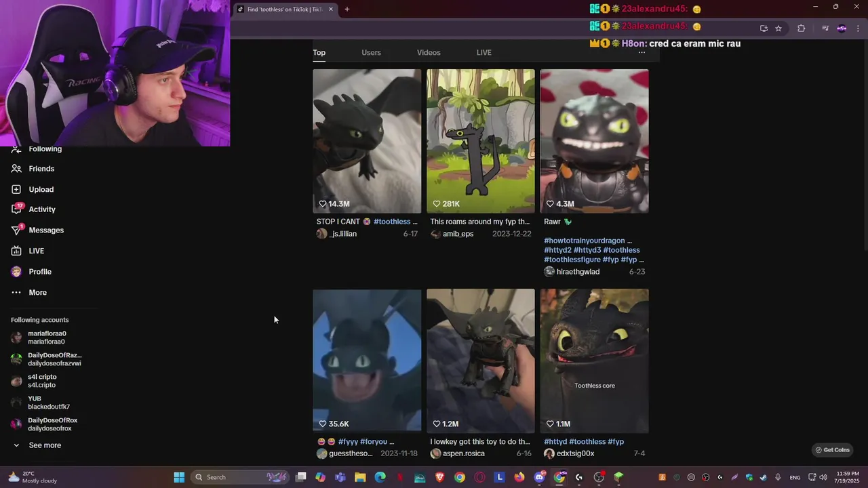Open File Explorer from the taskbar
The width and height of the screenshot is (868, 488).
[x=360, y=477]
